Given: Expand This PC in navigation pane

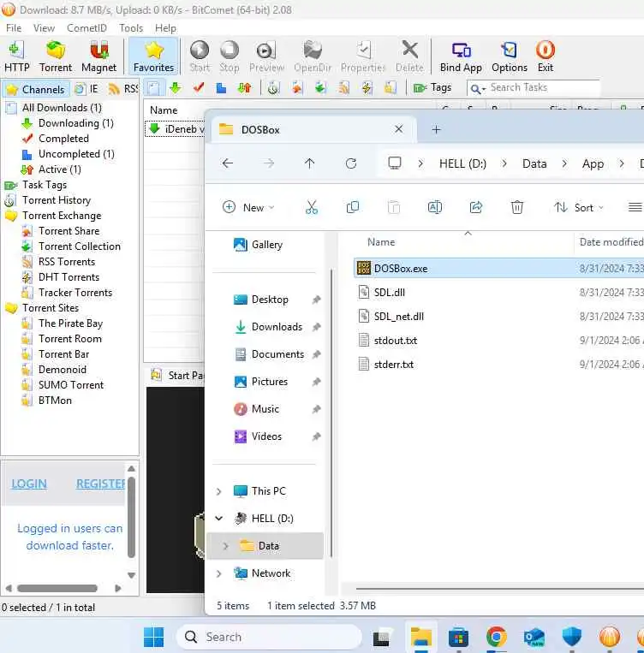Looking at the screenshot, I should point(219,491).
